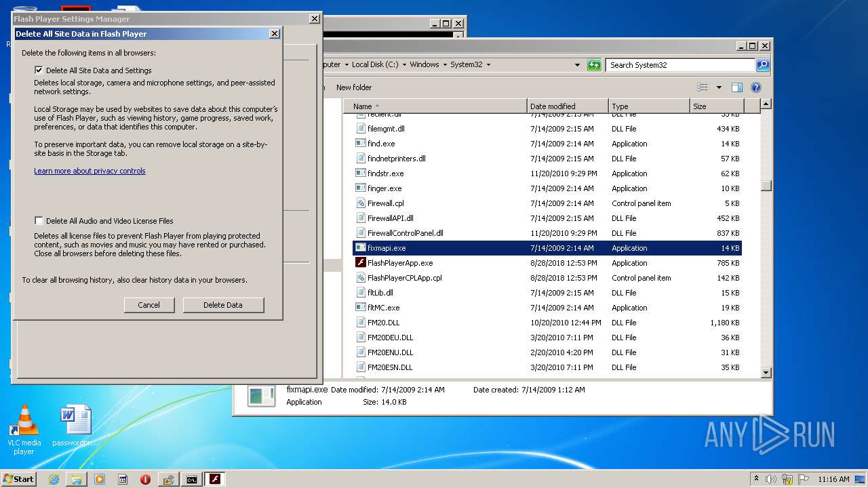Screen dimensions: 868x488
Task: Select the FirewallControlPanel.dll file icon
Action: 361,233
